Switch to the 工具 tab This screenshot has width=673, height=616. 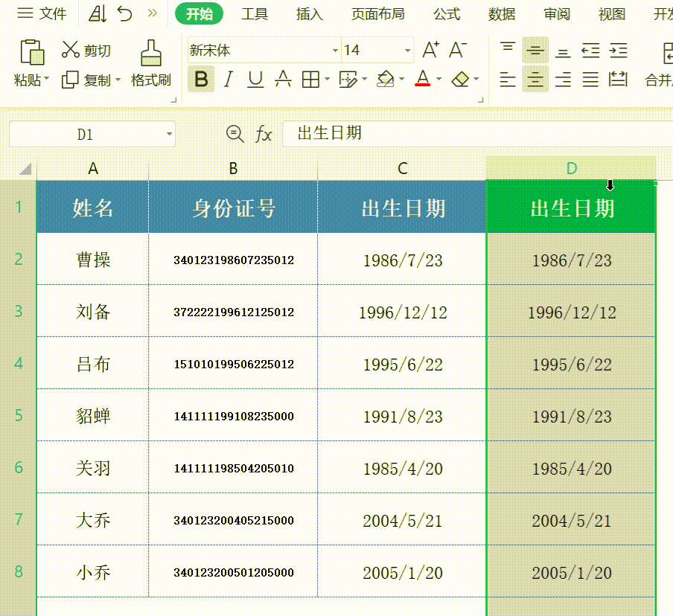255,13
